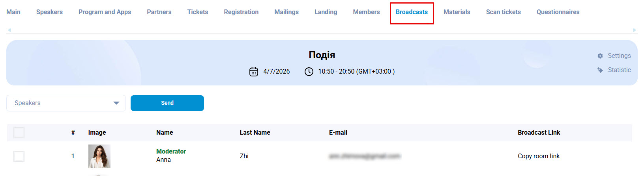Go to the Scan tickets tab

tap(503, 12)
